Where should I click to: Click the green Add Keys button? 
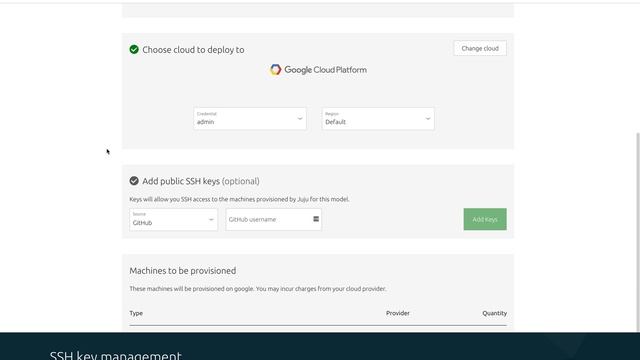tap(485, 219)
